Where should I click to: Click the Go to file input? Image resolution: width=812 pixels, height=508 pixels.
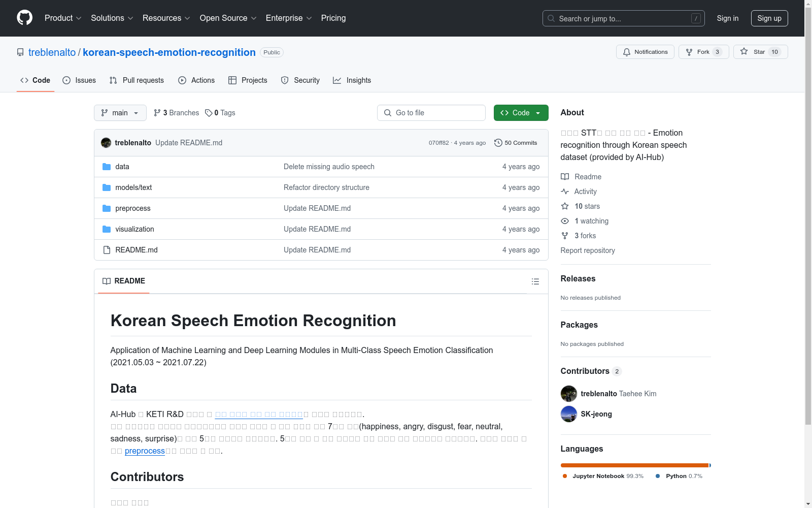tap(431, 113)
